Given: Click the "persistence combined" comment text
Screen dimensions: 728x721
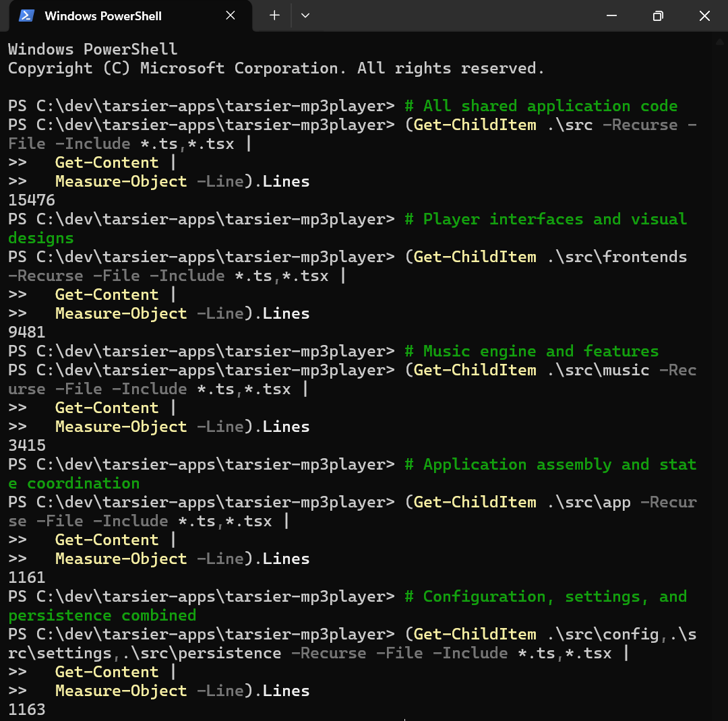Looking at the screenshot, I should pos(102,615).
